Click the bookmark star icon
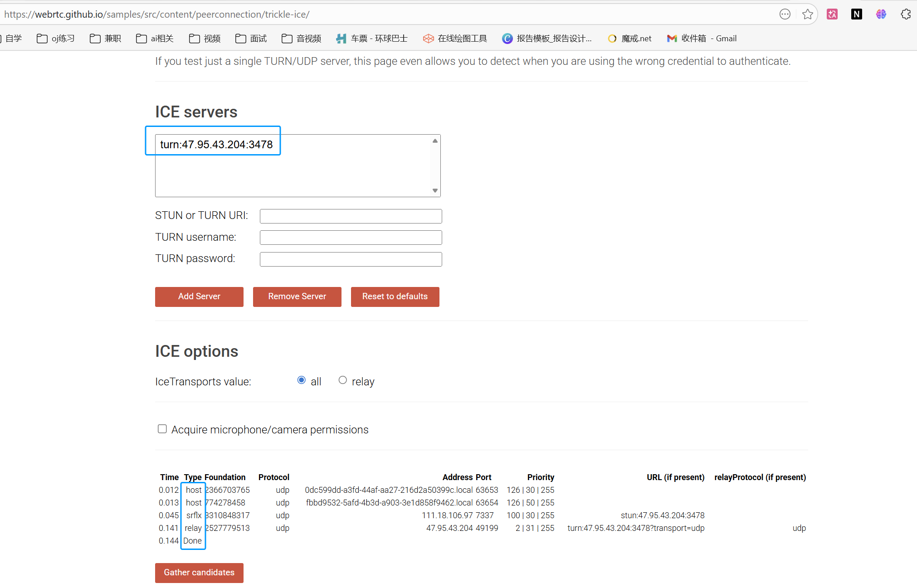The width and height of the screenshot is (917, 588). coord(807,15)
